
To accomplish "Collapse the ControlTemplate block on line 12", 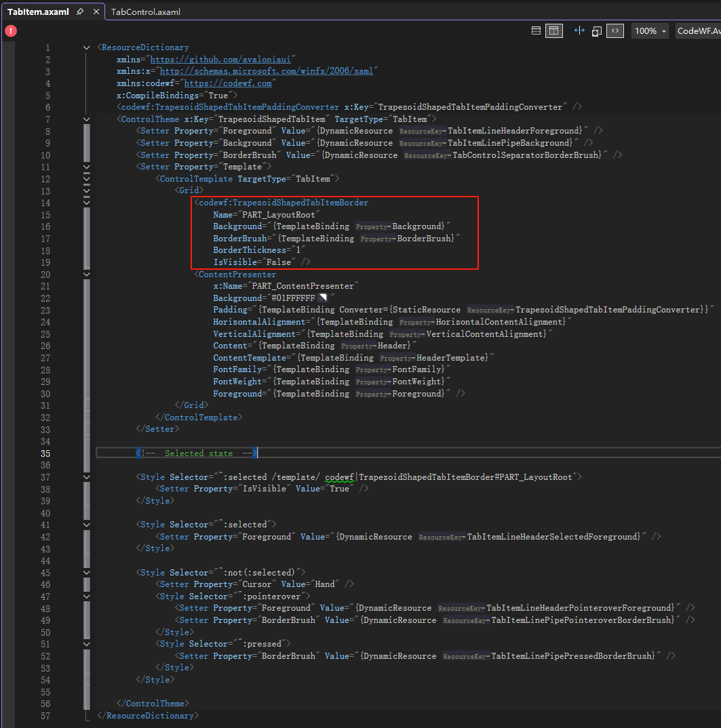I will coord(86,179).
